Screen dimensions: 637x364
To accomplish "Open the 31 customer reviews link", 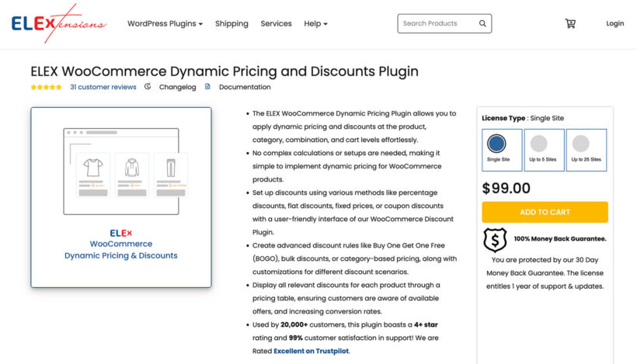I will 103,87.
